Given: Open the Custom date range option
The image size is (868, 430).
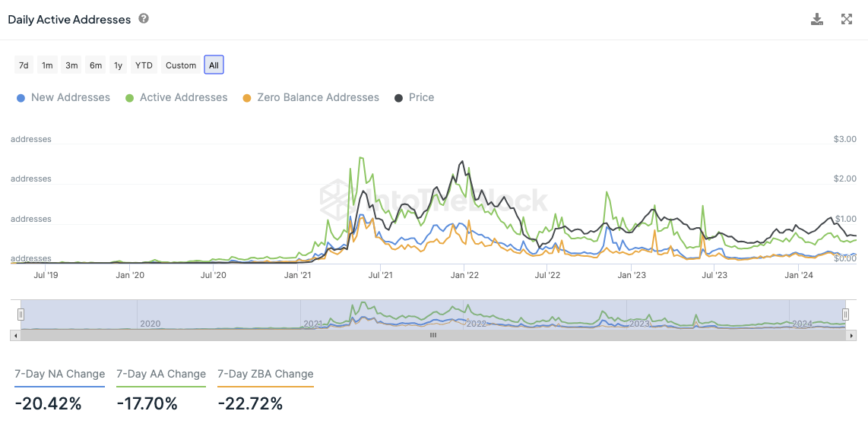Looking at the screenshot, I should (181, 65).
